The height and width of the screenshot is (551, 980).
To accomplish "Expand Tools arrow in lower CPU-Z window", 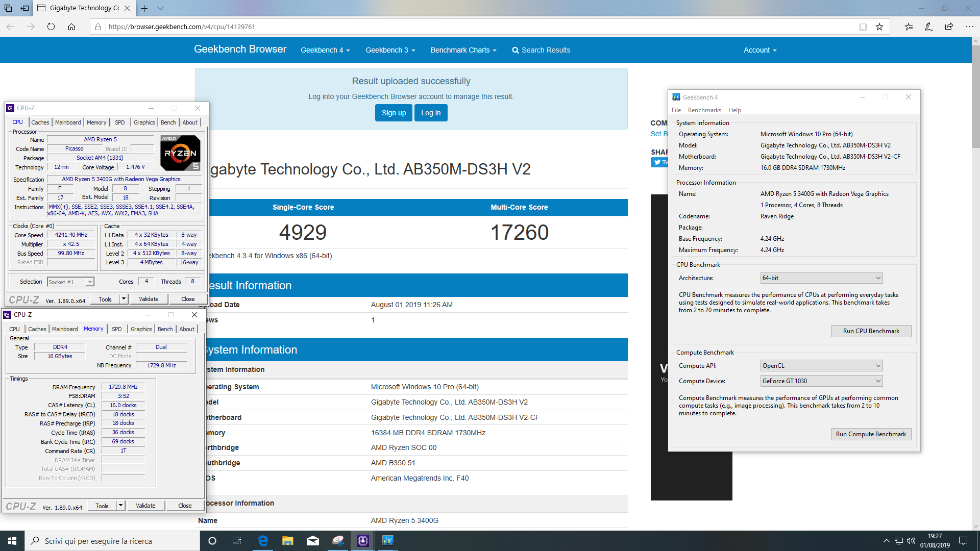I will pyautogui.click(x=120, y=506).
